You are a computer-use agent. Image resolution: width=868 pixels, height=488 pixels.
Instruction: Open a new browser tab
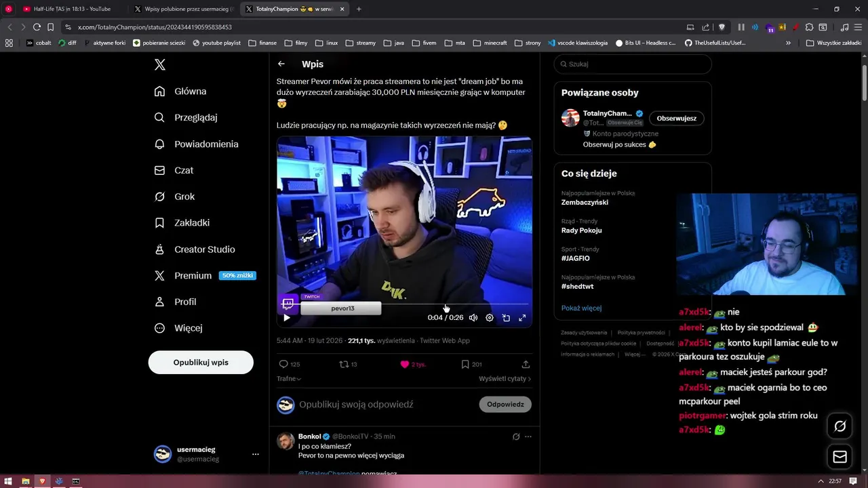pyautogui.click(x=359, y=9)
